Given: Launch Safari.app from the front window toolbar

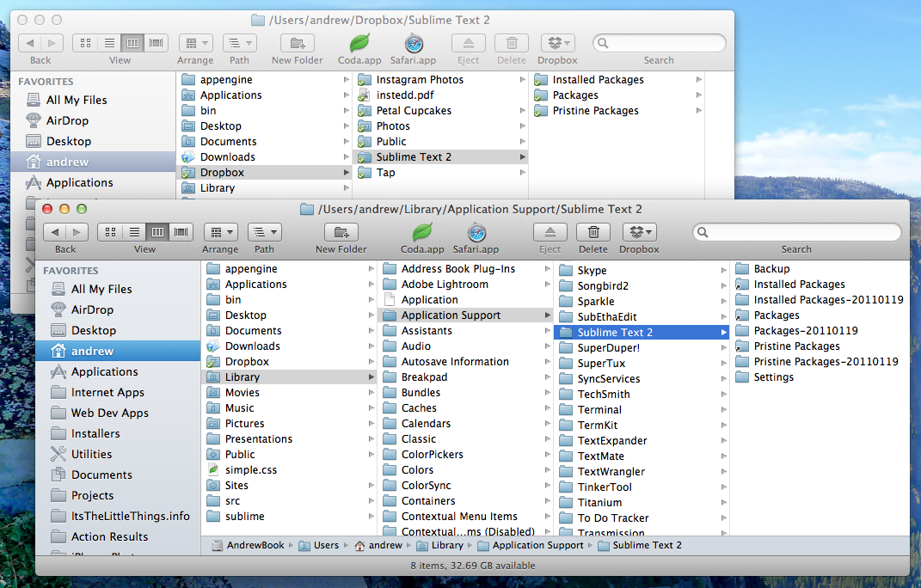Looking at the screenshot, I should click(x=476, y=233).
